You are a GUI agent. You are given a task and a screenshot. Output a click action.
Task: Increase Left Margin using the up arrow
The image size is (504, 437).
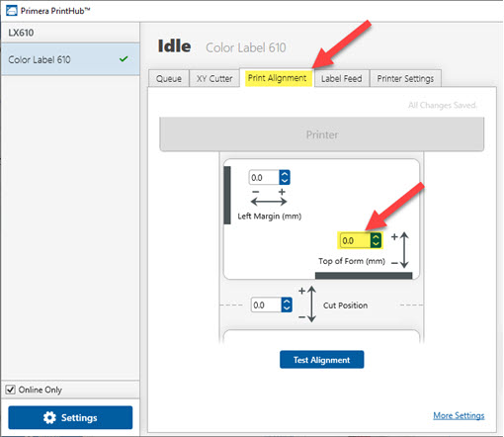[285, 174]
